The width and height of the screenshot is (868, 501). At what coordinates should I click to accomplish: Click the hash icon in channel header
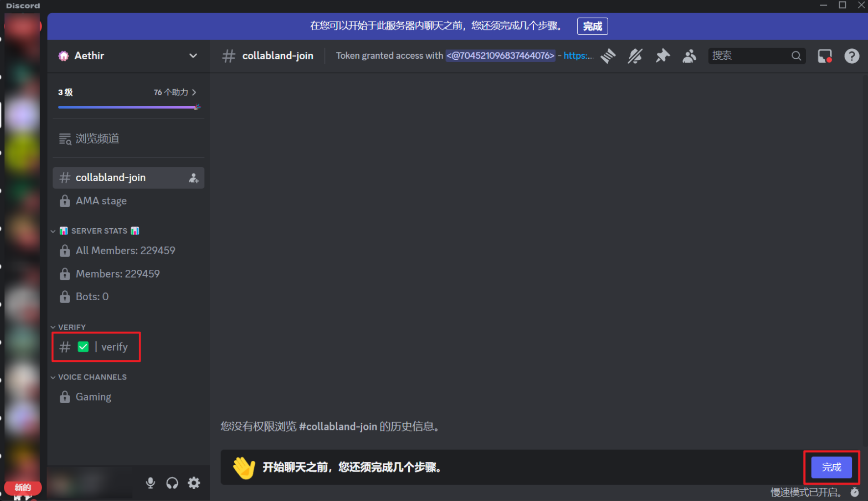pos(228,56)
